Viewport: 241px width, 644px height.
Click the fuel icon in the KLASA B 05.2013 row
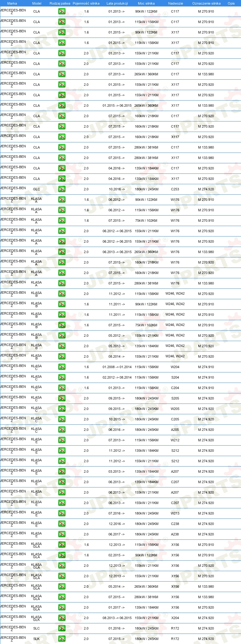62,346
